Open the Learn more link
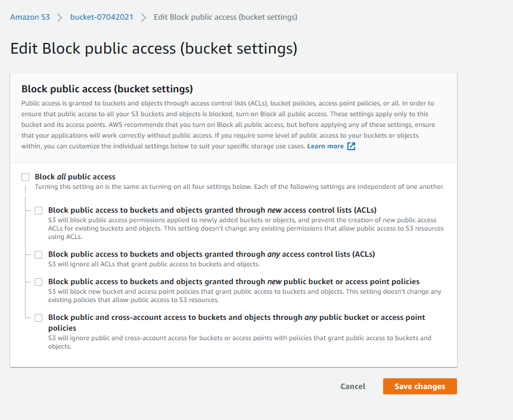 coord(325,147)
